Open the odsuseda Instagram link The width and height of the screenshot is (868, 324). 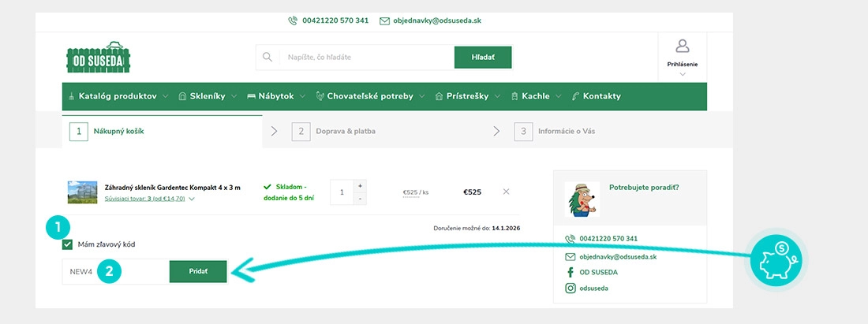(593, 288)
